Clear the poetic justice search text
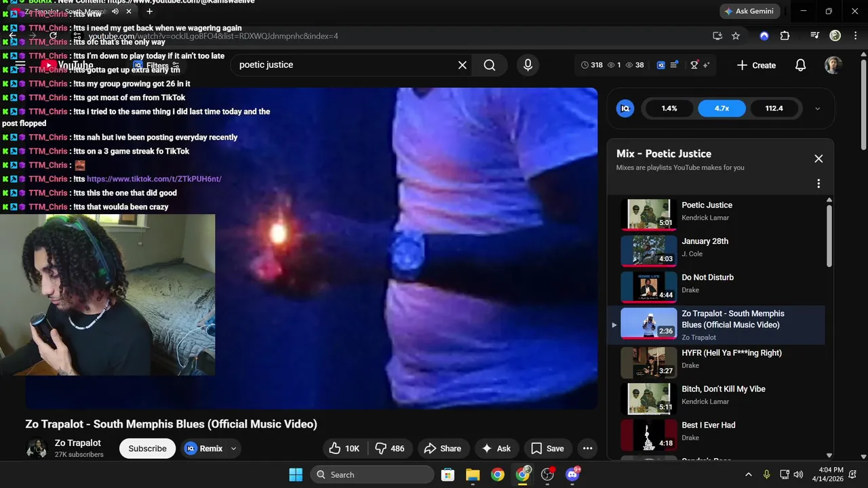This screenshot has height=488, width=868. click(462, 65)
